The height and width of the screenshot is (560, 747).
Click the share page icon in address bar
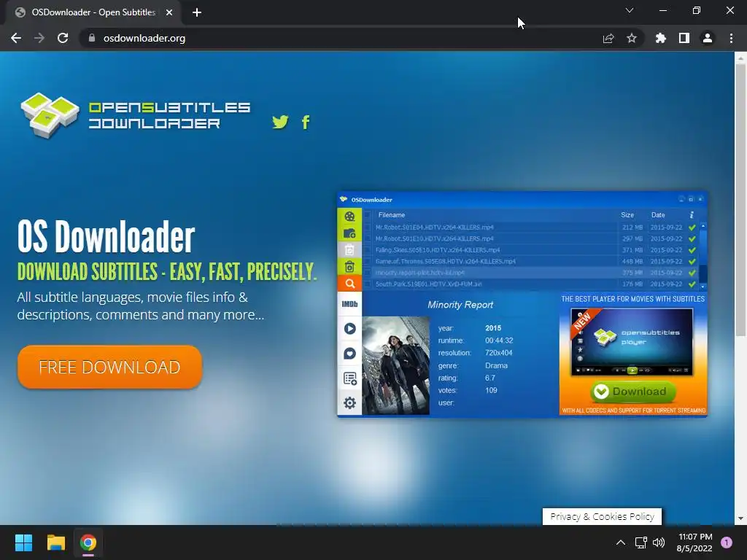click(608, 38)
